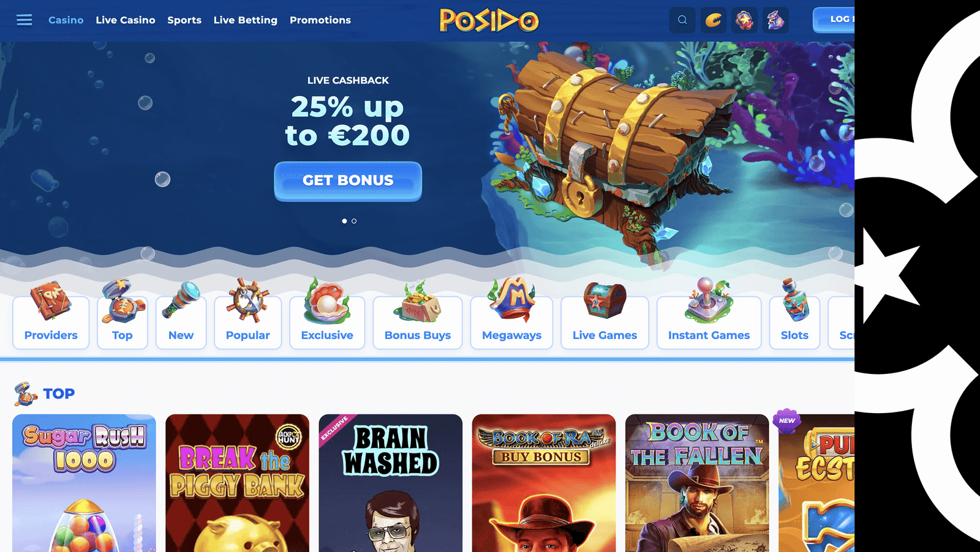Click the Posido logo
Image resolution: width=980 pixels, height=552 pixels.
point(489,20)
